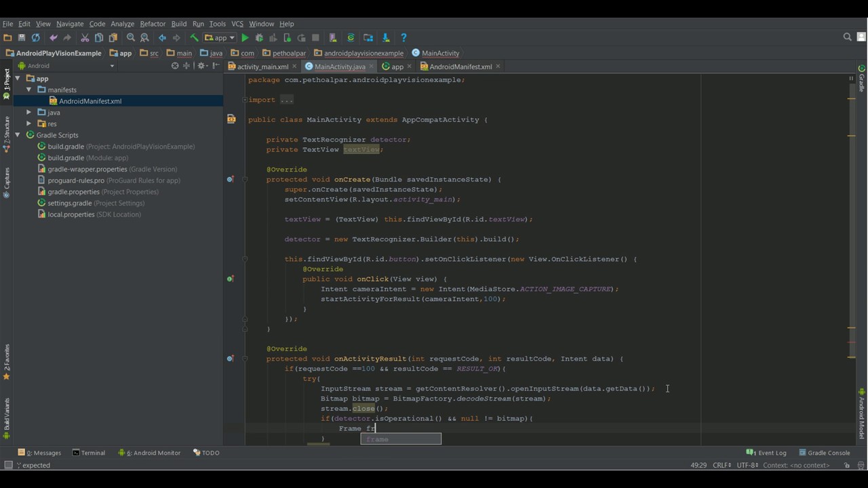
Task: Close the MainActivity.java tab
Action: click(372, 66)
